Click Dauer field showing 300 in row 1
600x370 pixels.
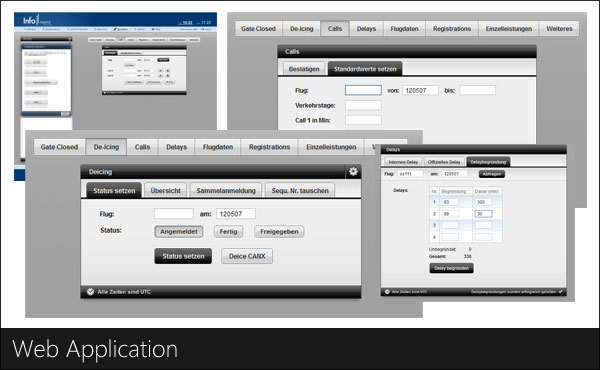coord(483,202)
